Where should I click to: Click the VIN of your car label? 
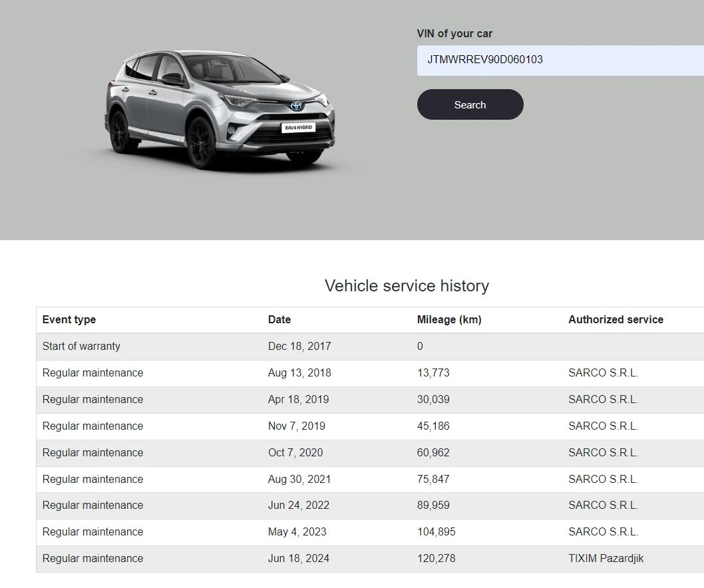click(454, 33)
